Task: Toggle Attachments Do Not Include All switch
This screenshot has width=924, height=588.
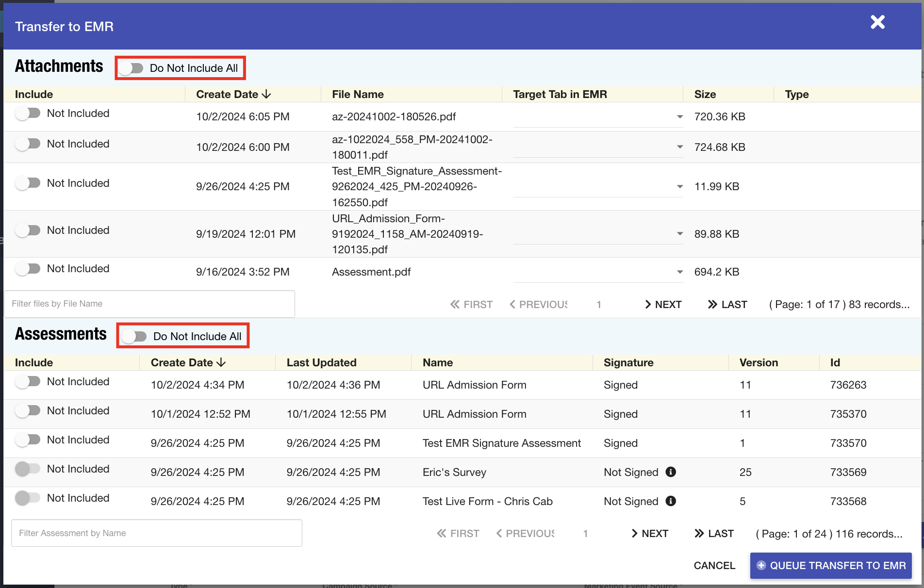Action: point(132,68)
